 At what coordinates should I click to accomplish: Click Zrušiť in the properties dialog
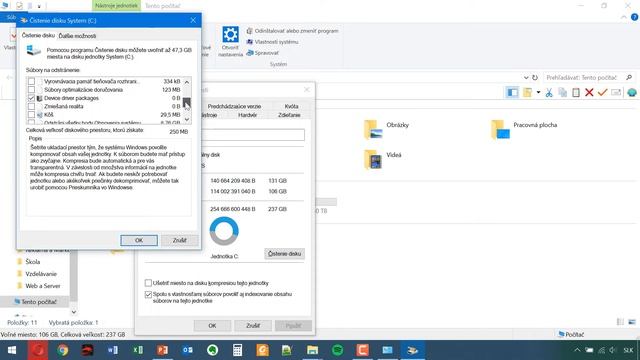[x=253, y=326]
